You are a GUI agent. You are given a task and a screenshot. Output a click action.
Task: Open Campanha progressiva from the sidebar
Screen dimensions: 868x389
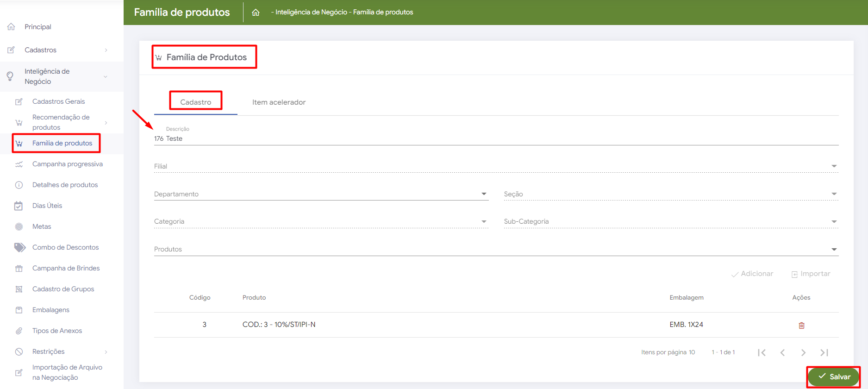point(67,164)
